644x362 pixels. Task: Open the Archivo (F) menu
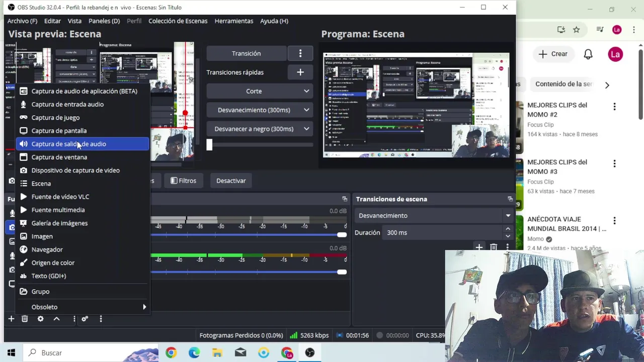point(22,21)
